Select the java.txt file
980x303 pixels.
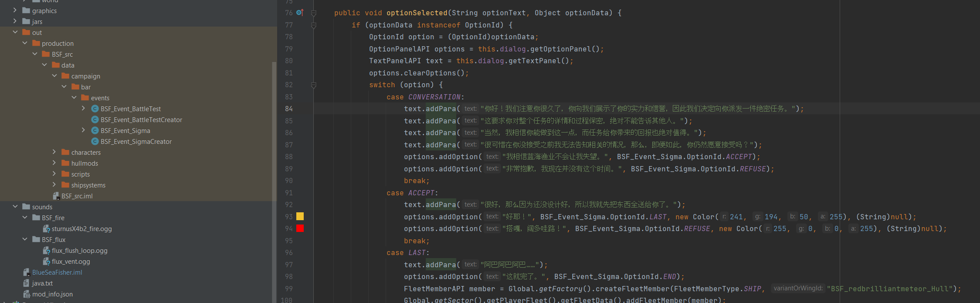click(x=42, y=283)
